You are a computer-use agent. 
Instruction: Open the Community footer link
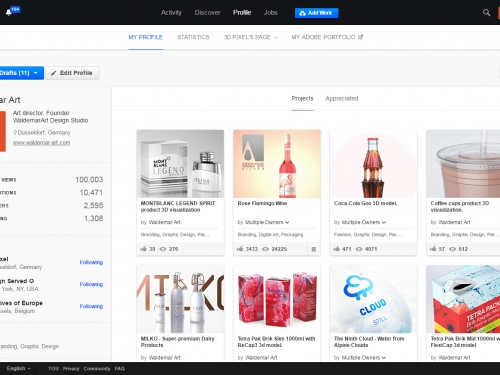click(x=97, y=369)
